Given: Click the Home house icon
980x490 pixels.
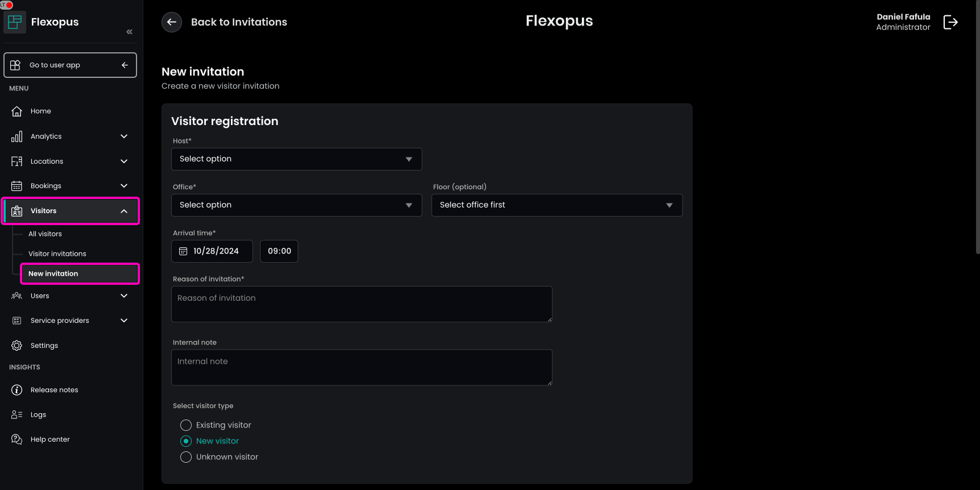Looking at the screenshot, I should point(17,111).
